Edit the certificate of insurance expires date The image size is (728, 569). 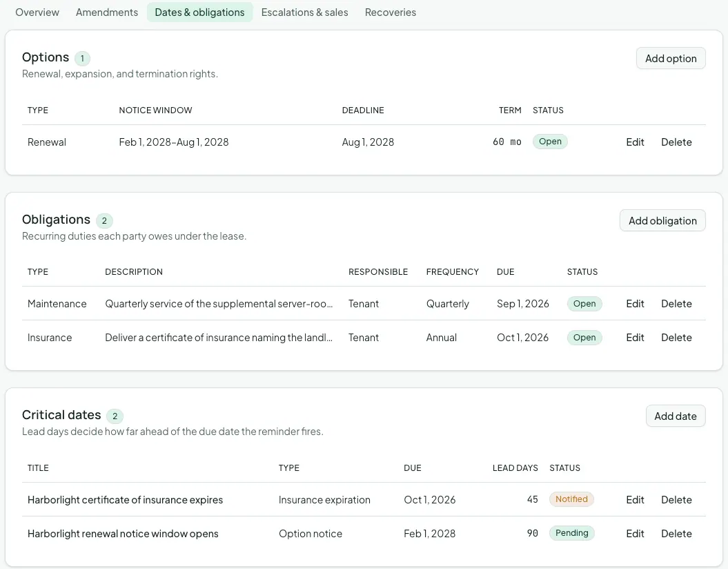tap(635, 500)
